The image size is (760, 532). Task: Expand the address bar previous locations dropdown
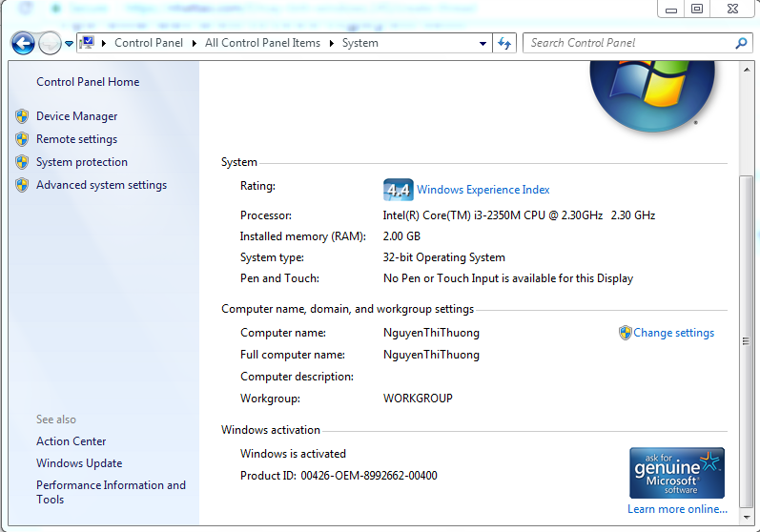click(483, 43)
